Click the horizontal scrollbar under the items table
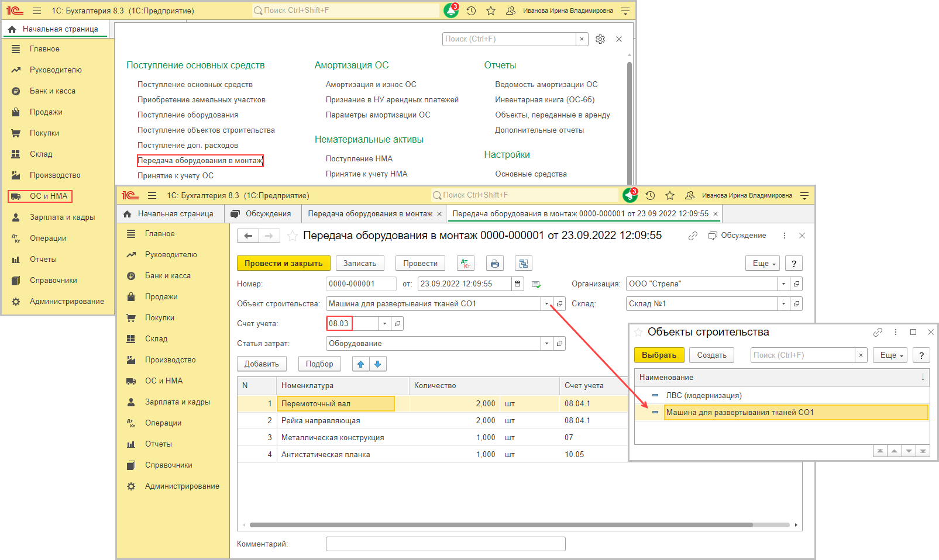This screenshot has width=939, height=560. click(501, 525)
